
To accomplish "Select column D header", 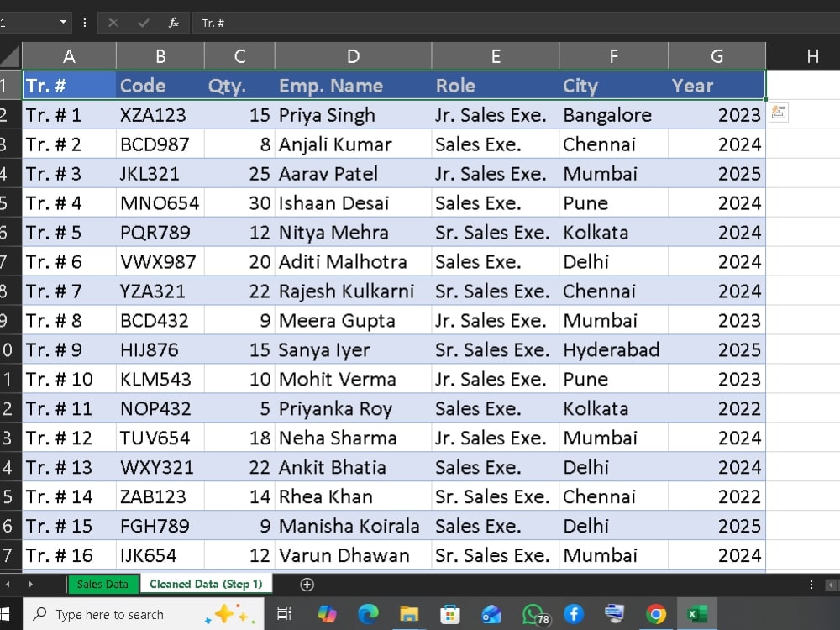I will pos(353,55).
